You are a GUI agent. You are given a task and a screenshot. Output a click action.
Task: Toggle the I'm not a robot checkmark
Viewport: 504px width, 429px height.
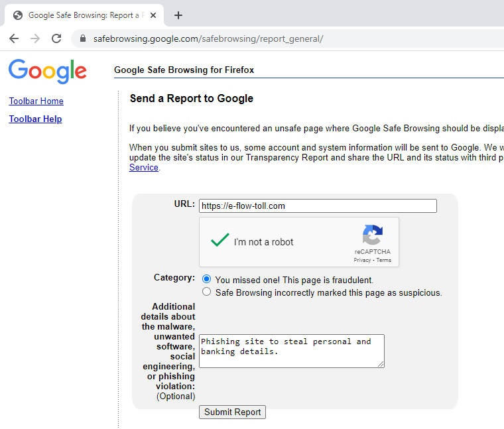[220, 240]
